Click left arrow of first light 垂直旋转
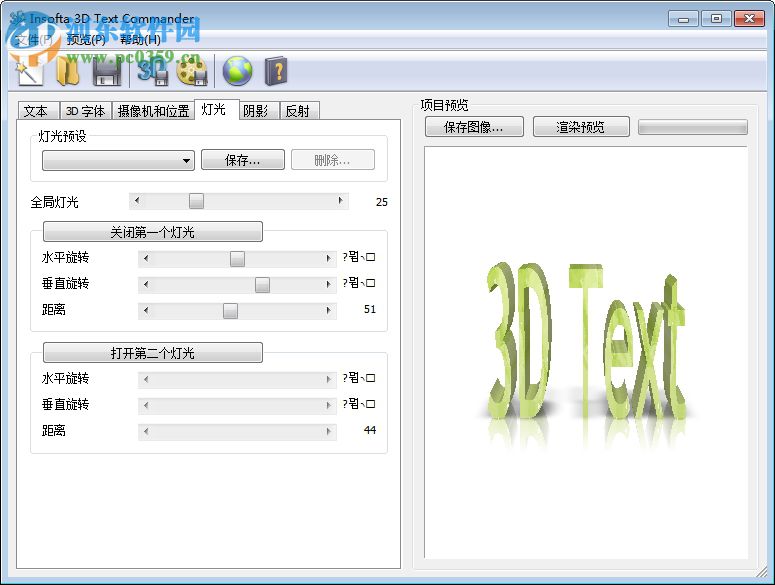The width and height of the screenshot is (775, 585). [146, 285]
